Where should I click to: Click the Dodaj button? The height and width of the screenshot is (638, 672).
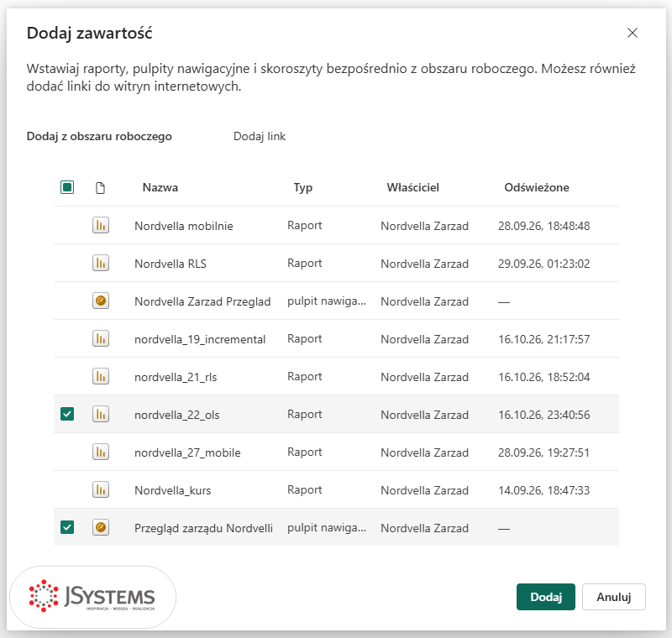(545, 597)
